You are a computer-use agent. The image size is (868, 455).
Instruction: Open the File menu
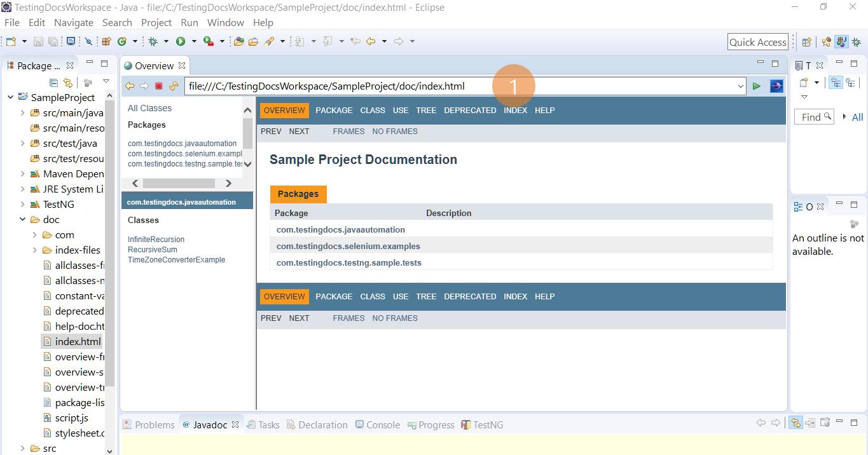click(x=11, y=22)
